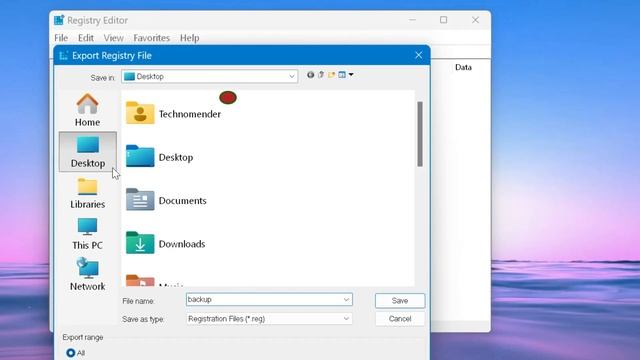This screenshot has height=360, width=640.
Task: Click the Data column header
Action: pyautogui.click(x=463, y=67)
